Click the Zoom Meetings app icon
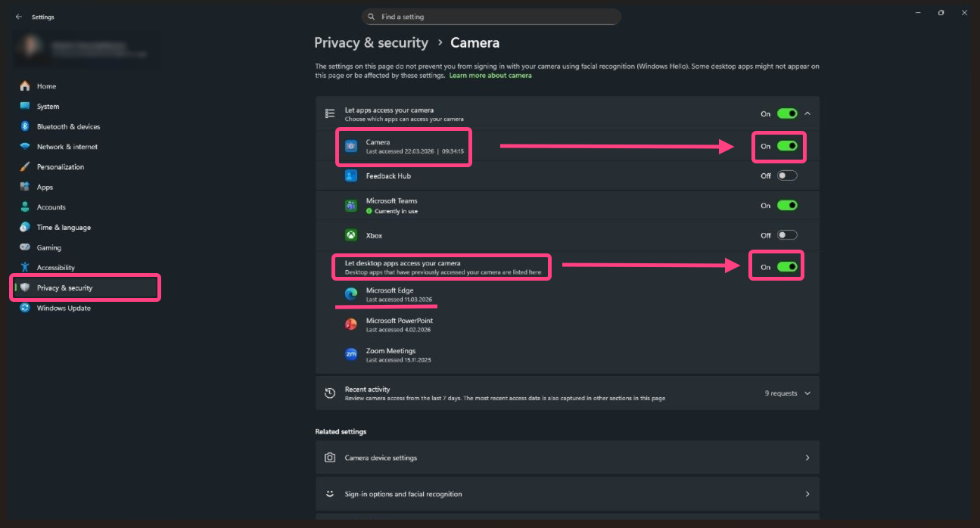This screenshot has height=528, width=980. click(350, 353)
